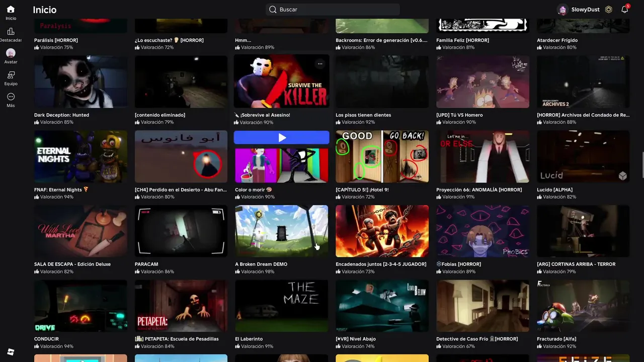Open the Inicio home sidebar icon

coord(11,9)
